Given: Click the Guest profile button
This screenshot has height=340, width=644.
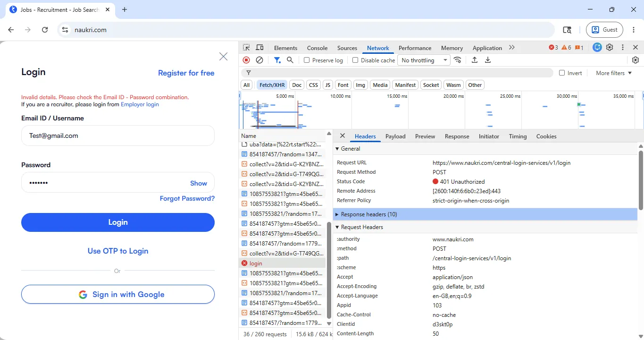Looking at the screenshot, I should pyautogui.click(x=605, y=30).
